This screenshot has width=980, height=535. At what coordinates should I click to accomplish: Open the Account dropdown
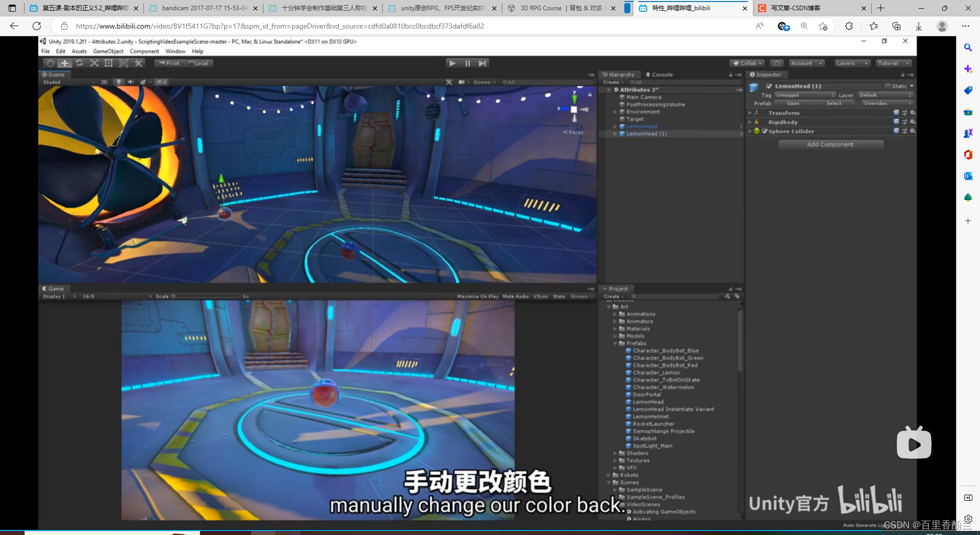pyautogui.click(x=806, y=63)
